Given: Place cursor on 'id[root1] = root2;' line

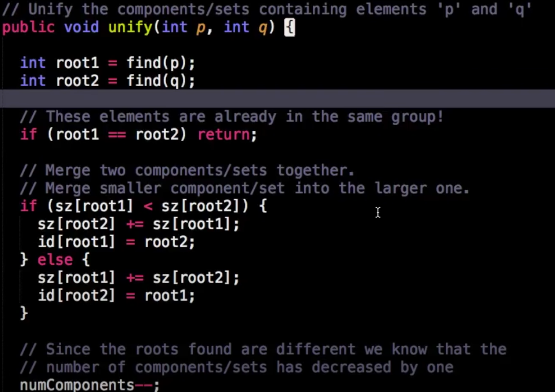Looking at the screenshot, I should tap(116, 242).
